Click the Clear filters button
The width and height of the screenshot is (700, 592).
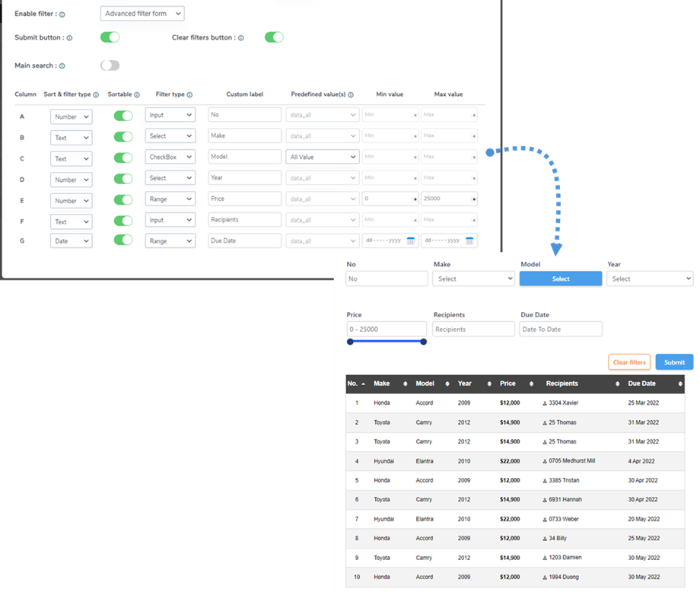(x=629, y=363)
